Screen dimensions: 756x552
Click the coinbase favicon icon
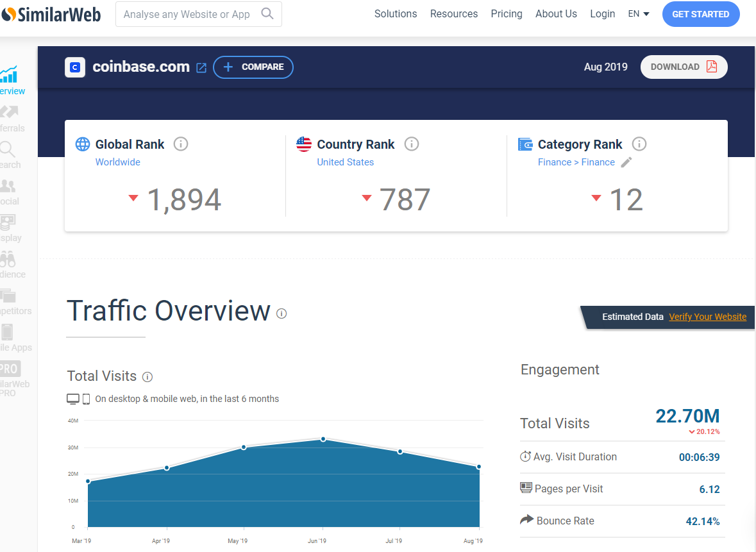click(x=75, y=67)
